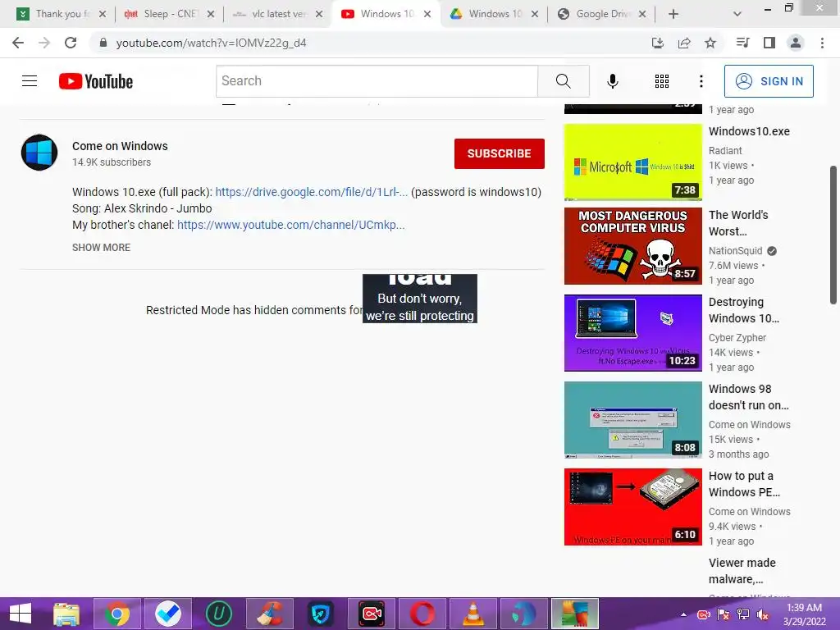Click the NationSquid channel name
This screenshot has width=840, height=630.
(735, 251)
